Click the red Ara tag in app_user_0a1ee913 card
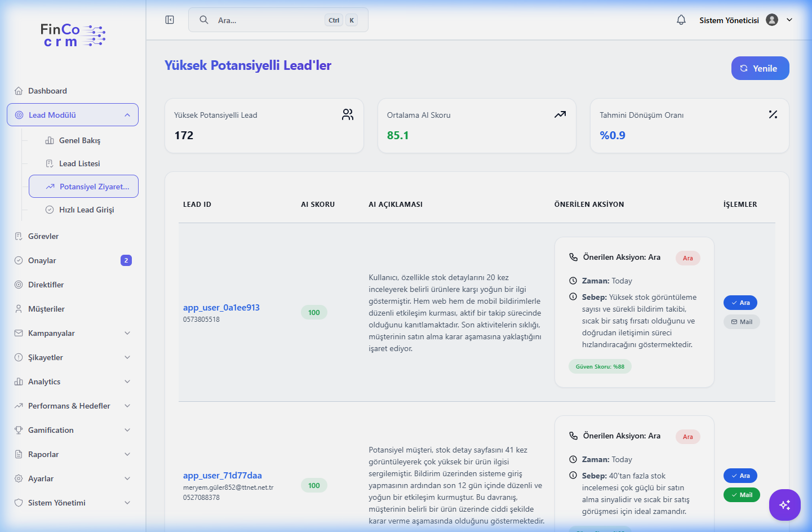The height and width of the screenshot is (532, 812). [688, 258]
